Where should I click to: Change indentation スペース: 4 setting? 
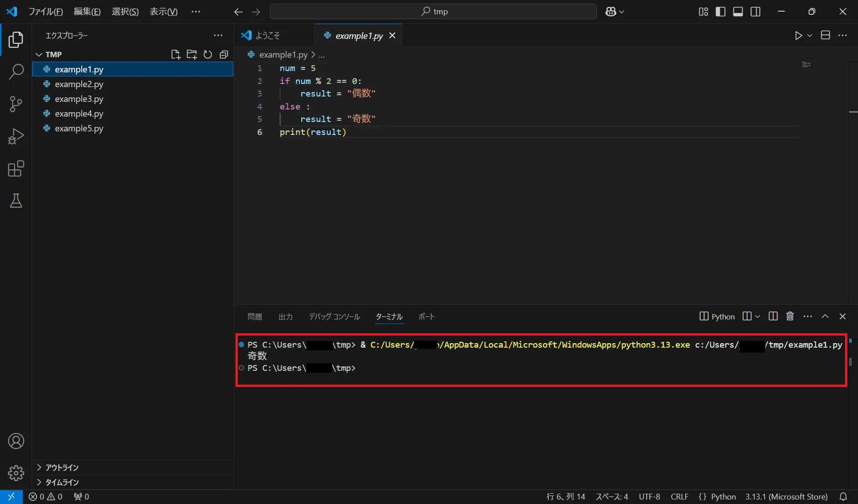612,497
